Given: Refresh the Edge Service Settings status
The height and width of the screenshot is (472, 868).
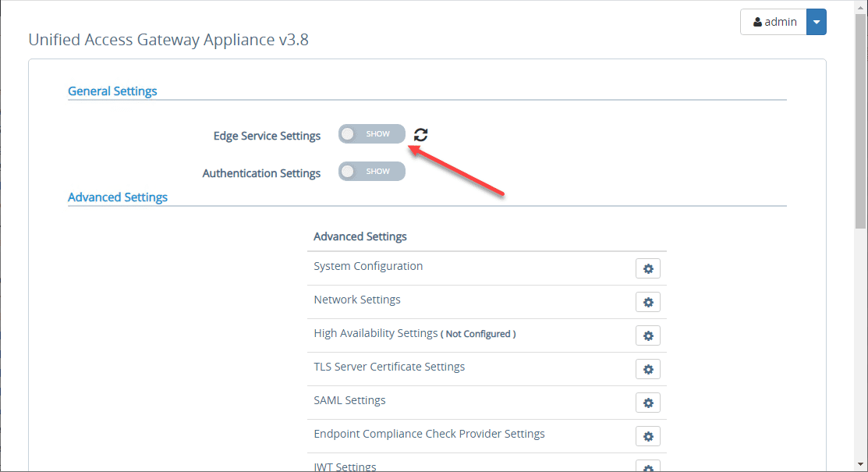Looking at the screenshot, I should (x=420, y=134).
